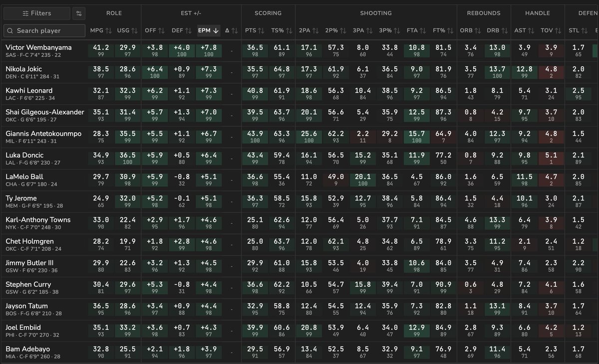Select Joel Embiid's 20.8 2PA cell
This screenshot has width=599, height=364.
pyautogui.click(x=309, y=331)
